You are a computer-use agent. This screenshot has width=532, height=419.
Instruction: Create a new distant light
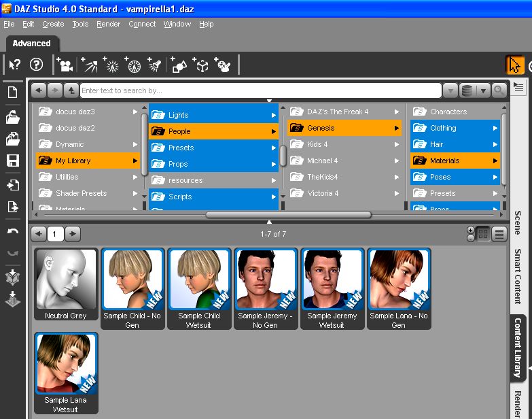pos(90,65)
